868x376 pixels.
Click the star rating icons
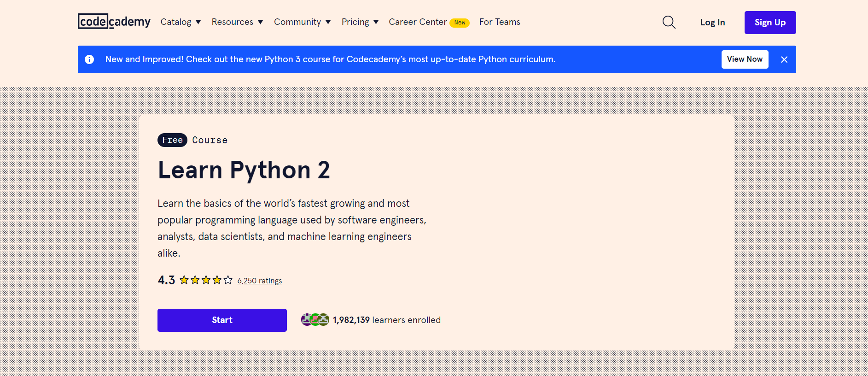(x=206, y=280)
